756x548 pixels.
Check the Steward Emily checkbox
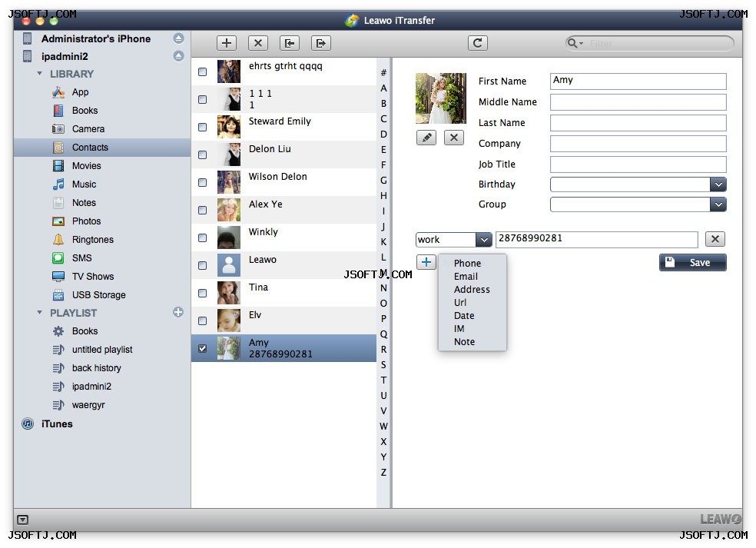tap(203, 127)
